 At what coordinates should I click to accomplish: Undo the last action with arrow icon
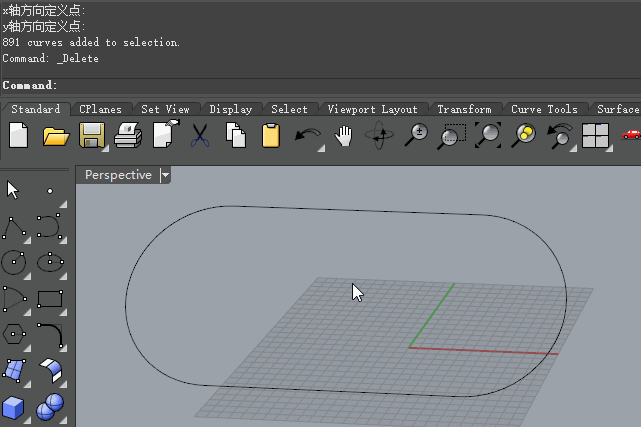[x=307, y=136]
